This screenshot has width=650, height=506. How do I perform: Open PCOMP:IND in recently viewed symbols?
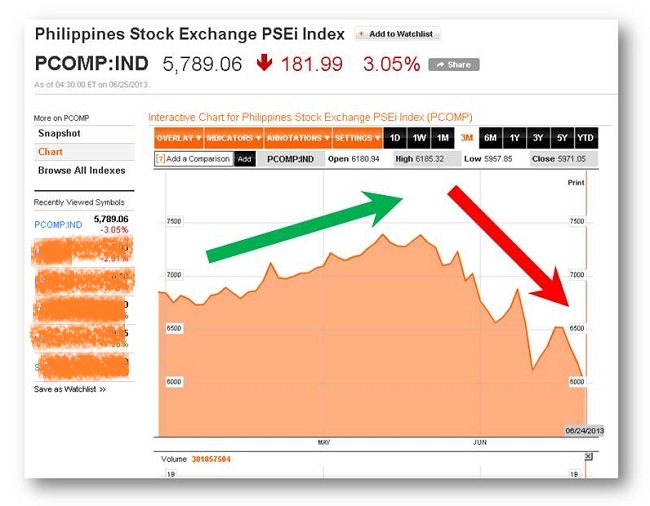(x=58, y=225)
